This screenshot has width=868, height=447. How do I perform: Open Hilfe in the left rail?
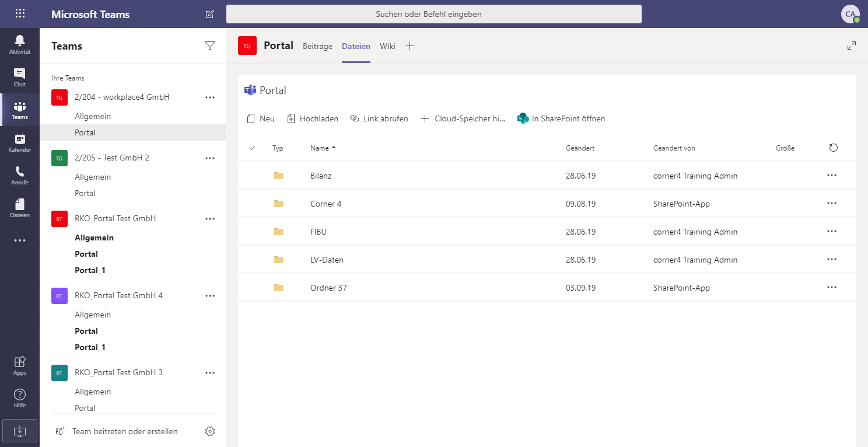click(x=20, y=398)
